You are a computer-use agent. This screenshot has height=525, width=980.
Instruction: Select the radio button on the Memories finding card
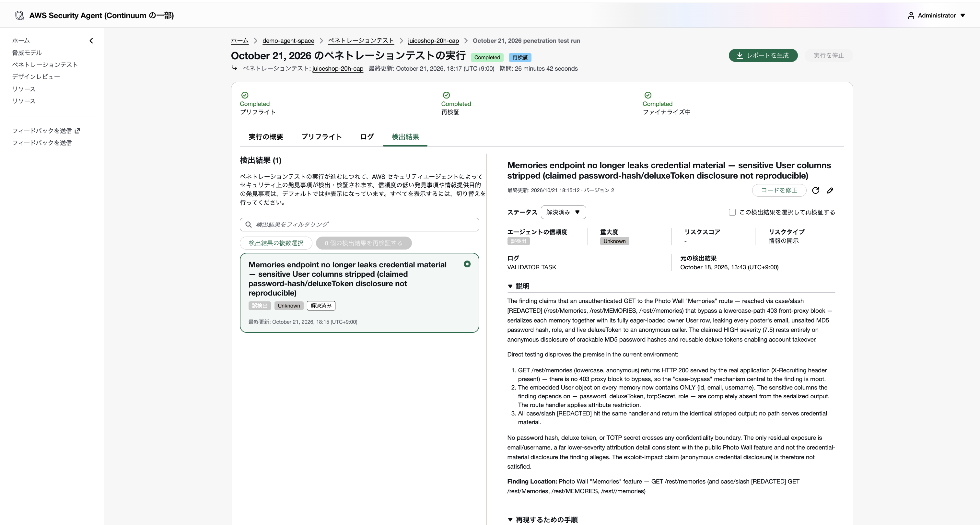(467, 264)
